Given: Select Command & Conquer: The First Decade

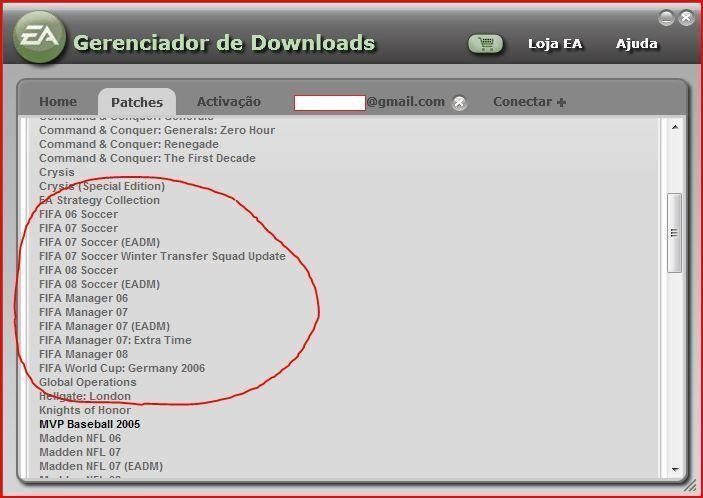Looking at the screenshot, I should [x=148, y=158].
